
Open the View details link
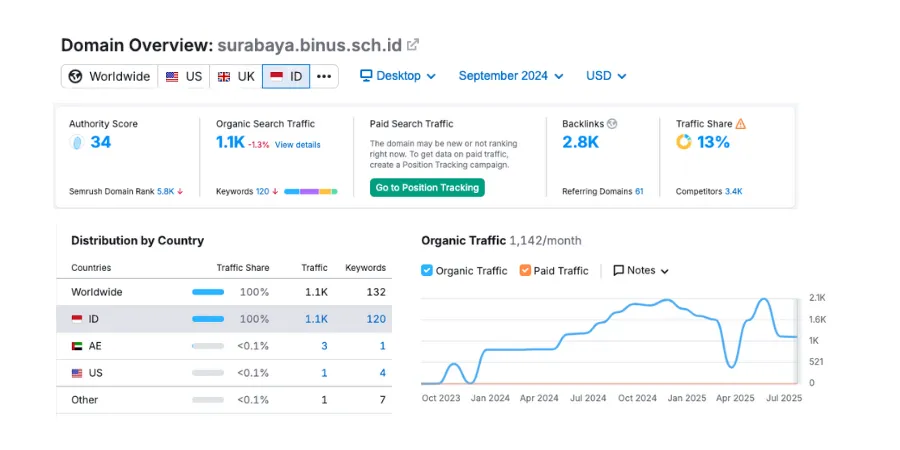[298, 145]
